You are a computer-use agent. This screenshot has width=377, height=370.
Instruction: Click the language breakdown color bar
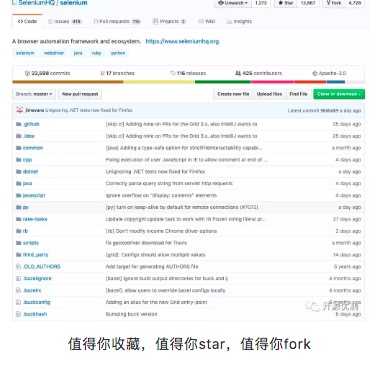coord(188,82)
